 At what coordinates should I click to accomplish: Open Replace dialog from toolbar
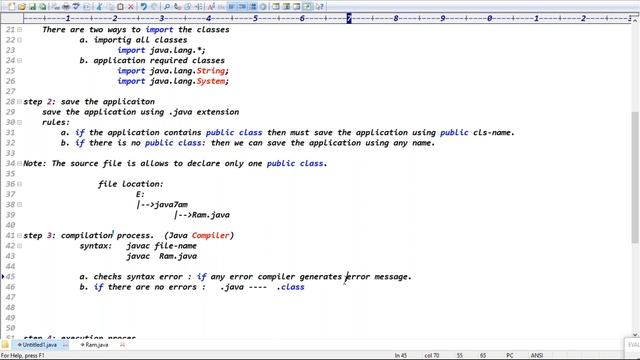pos(177,7)
